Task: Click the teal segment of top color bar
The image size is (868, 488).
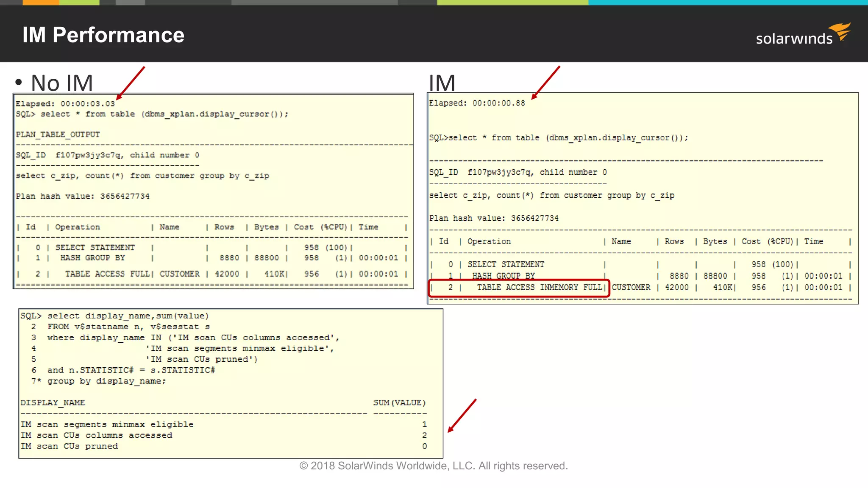Action: click(x=727, y=3)
